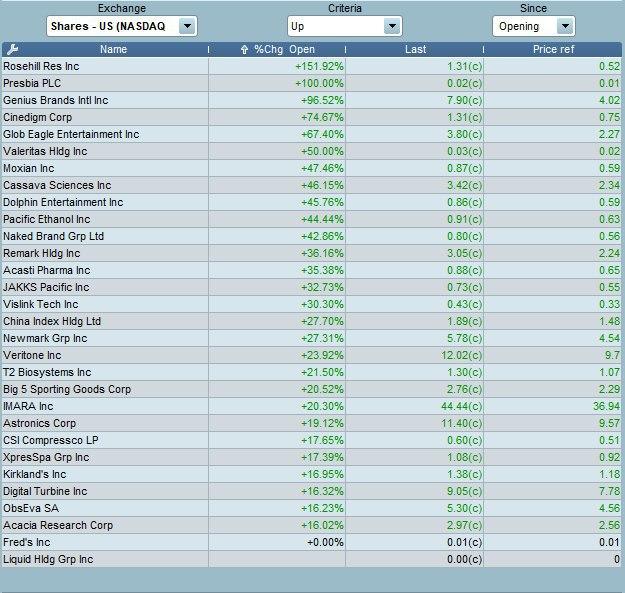Select Cinedigm Corp row
The height and width of the screenshot is (593, 625).
click(311, 117)
